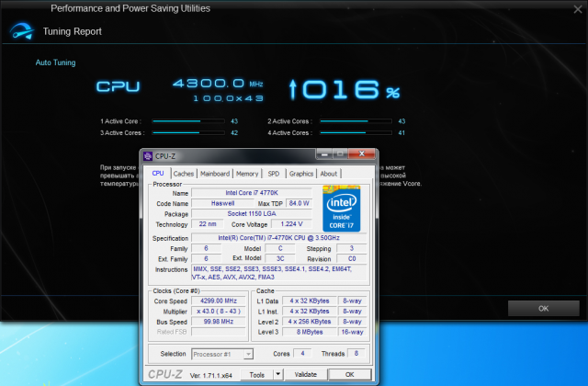Click the Threads count field

[356, 353]
